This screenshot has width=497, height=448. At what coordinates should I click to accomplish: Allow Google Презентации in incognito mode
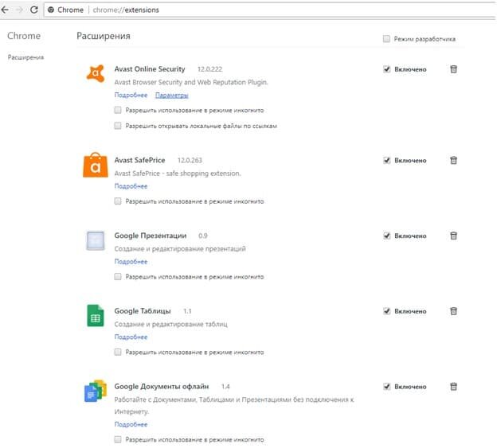(118, 276)
